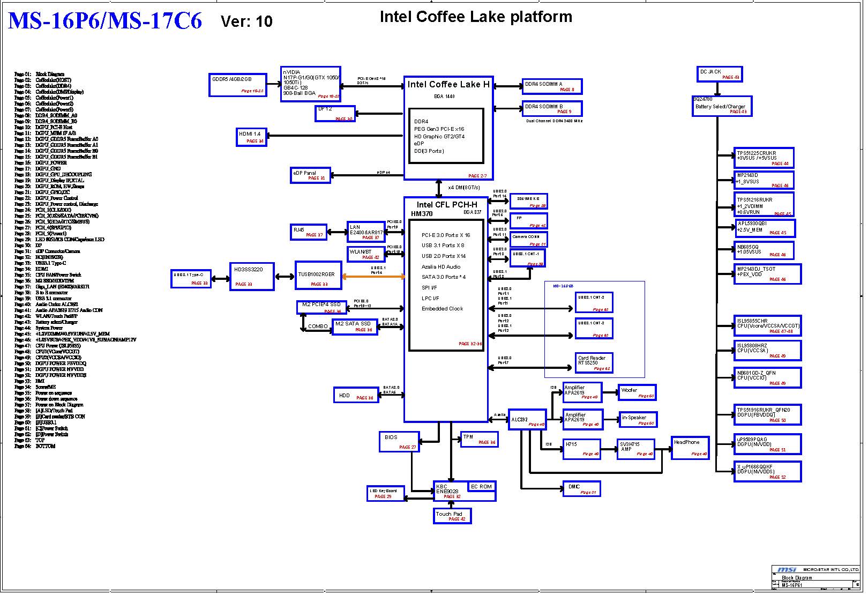Select the NB685GQ +1.05VSUS block
868x594 pixels.
[x=764, y=250]
